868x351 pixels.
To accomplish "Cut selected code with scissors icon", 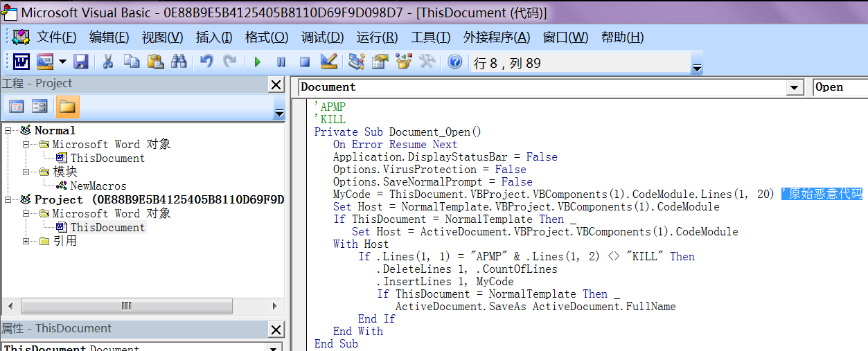I will pos(107,62).
